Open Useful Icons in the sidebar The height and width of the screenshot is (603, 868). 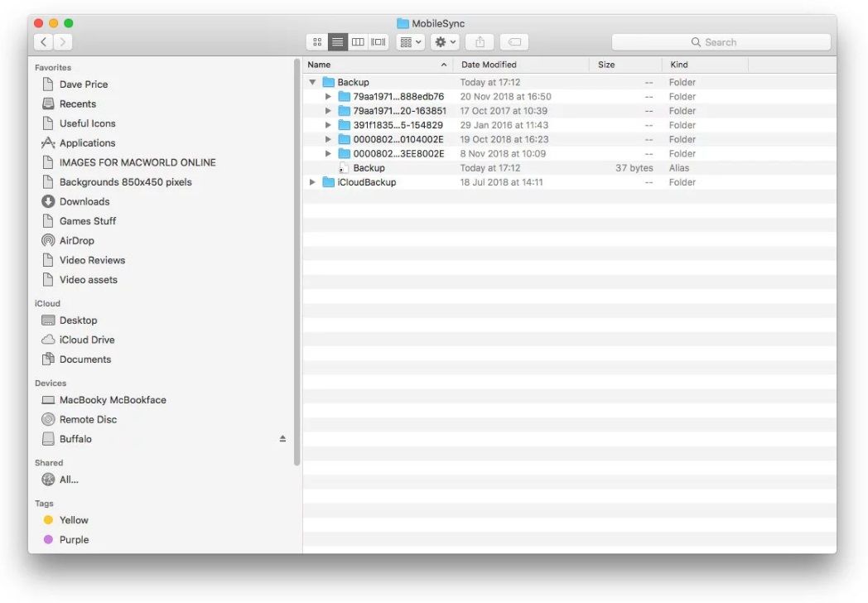click(x=88, y=123)
